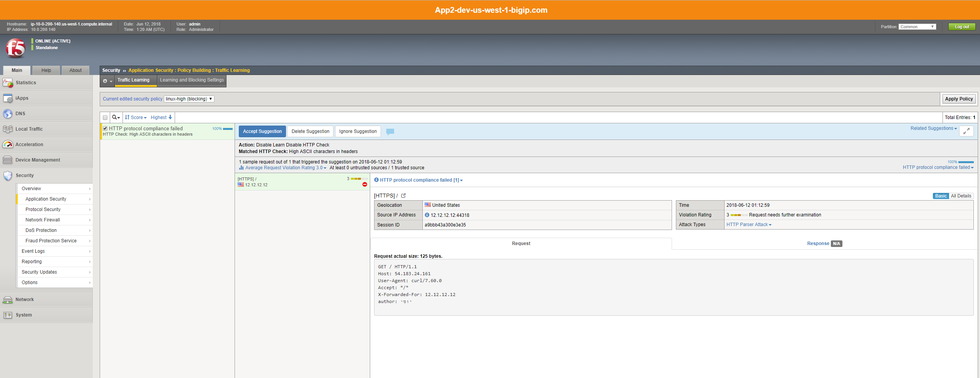Viewport: 980px width, 378px height.
Task: Click Accept Suggestion button
Action: coord(262,131)
